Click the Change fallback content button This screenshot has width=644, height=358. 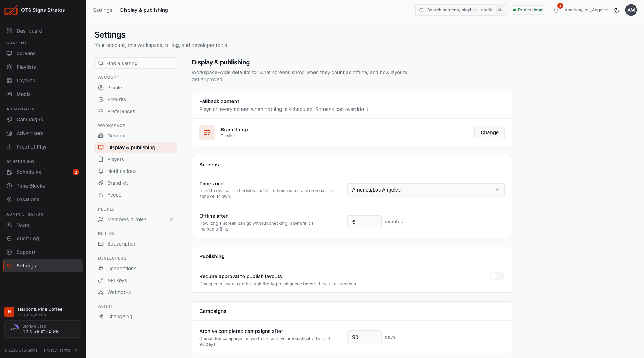[x=489, y=132]
